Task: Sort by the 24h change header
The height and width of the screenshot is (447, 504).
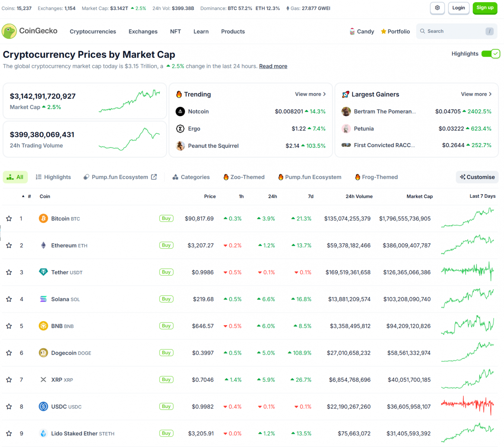Action: (272, 196)
